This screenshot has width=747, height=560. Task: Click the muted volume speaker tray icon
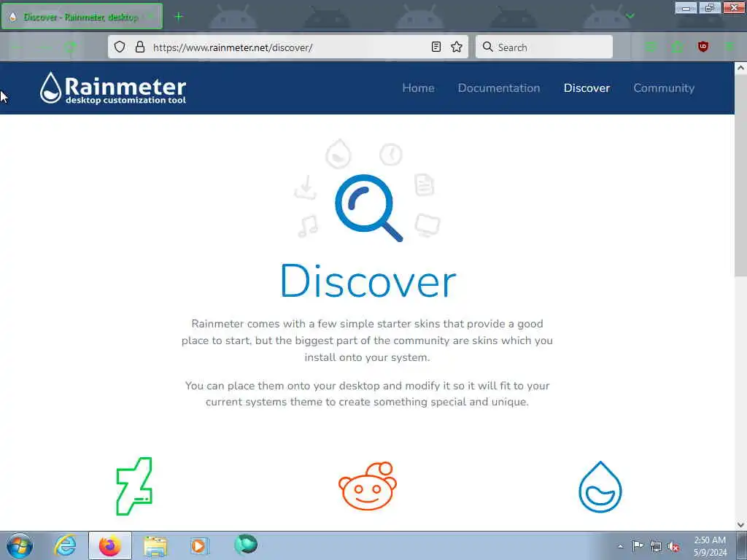(673, 546)
